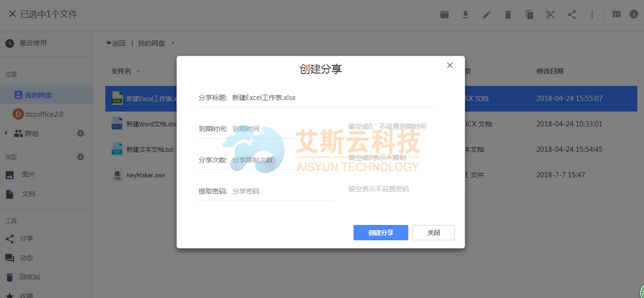Show file info panel icon
Screen dimensions: 644x298
coord(633,14)
